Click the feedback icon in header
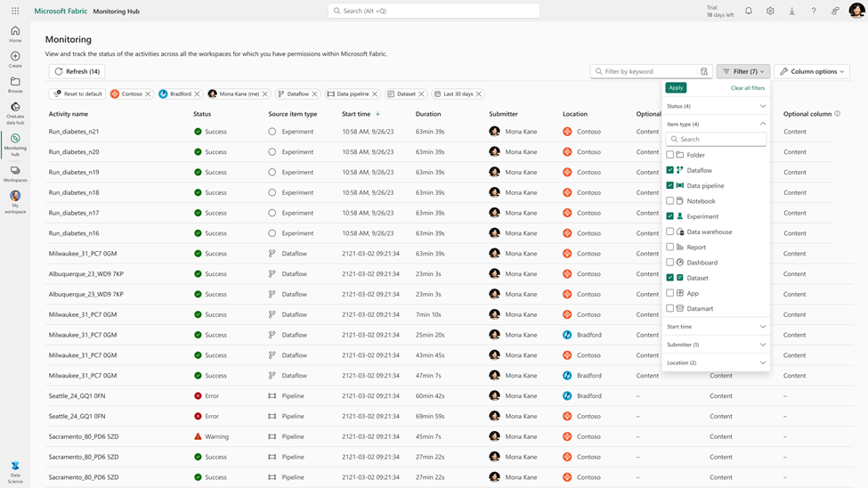The height and width of the screenshot is (488, 868). pos(835,11)
